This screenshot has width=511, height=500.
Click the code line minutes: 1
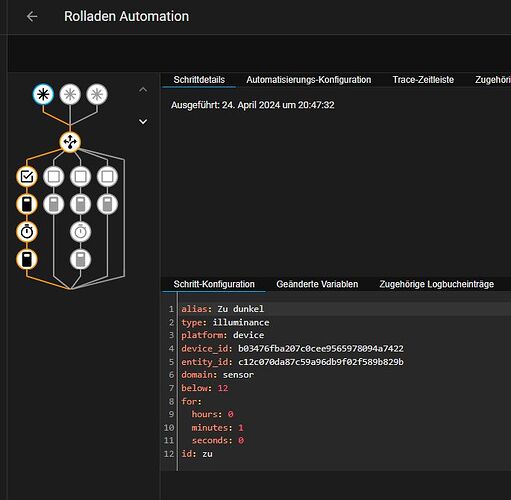point(217,428)
